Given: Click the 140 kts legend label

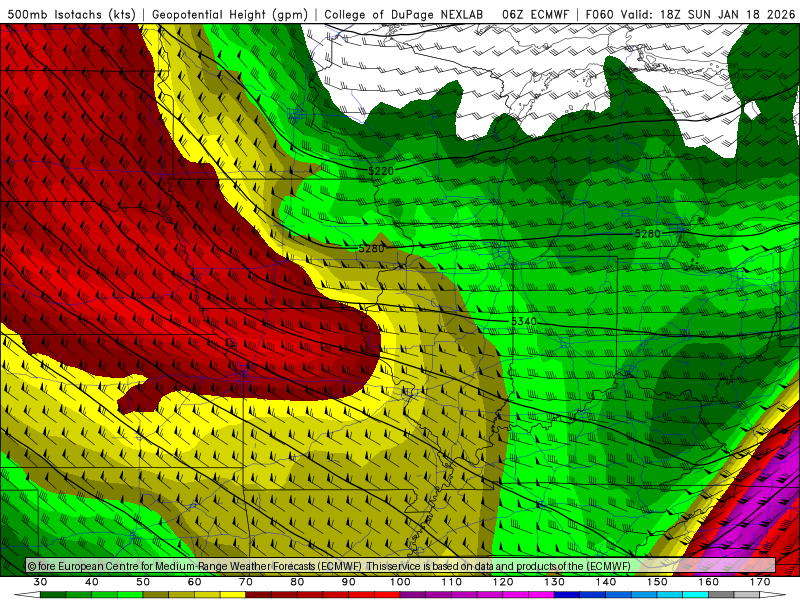Looking at the screenshot, I should pos(606,582).
